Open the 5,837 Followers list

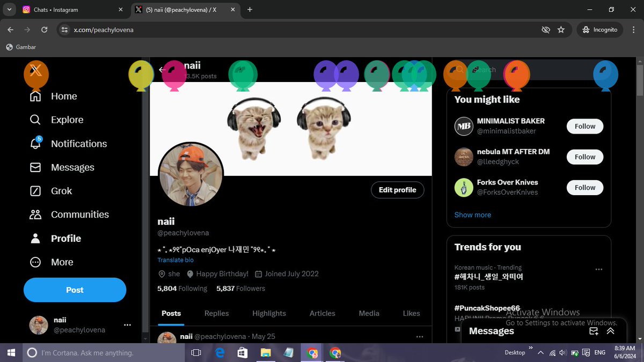[x=240, y=289]
